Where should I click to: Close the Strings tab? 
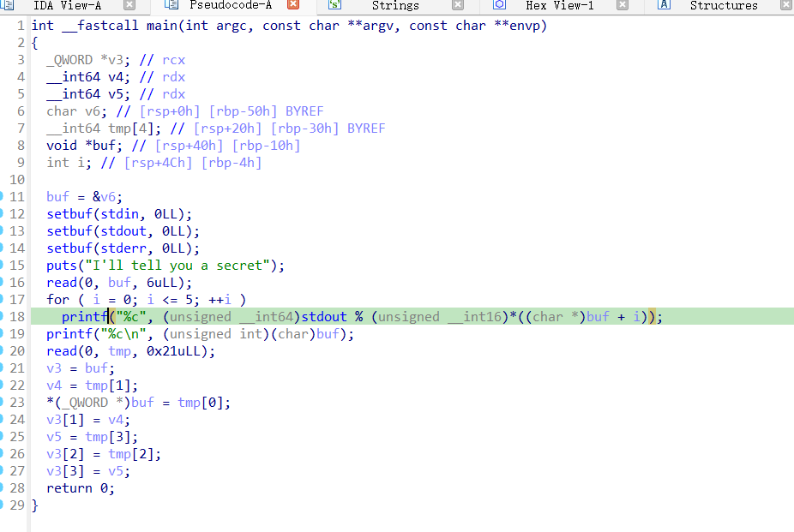click(456, 5)
